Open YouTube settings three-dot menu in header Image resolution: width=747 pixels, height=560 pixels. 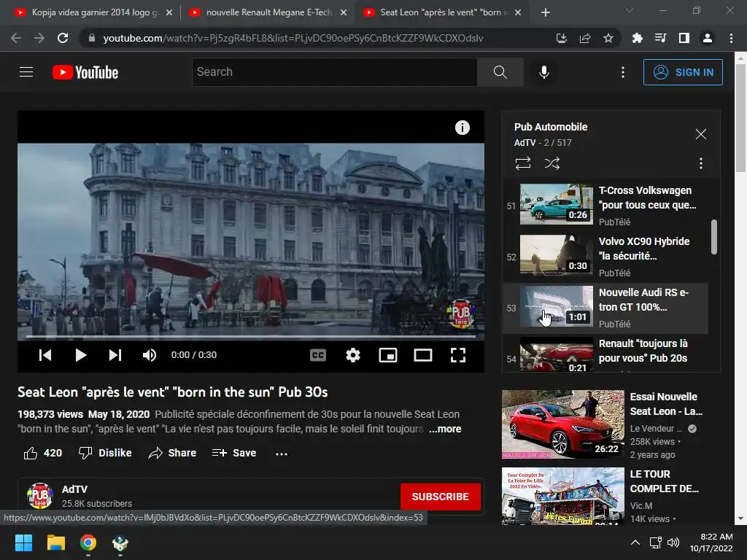point(623,72)
